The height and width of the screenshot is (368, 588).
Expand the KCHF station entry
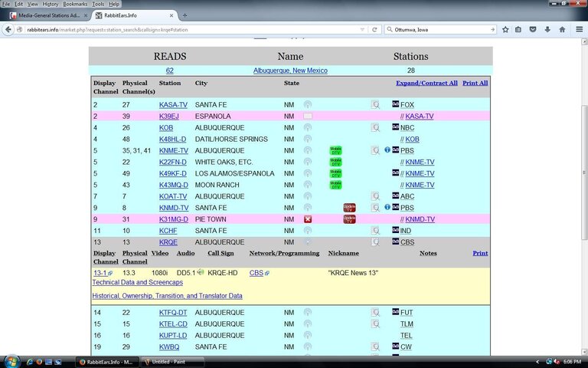coord(168,231)
